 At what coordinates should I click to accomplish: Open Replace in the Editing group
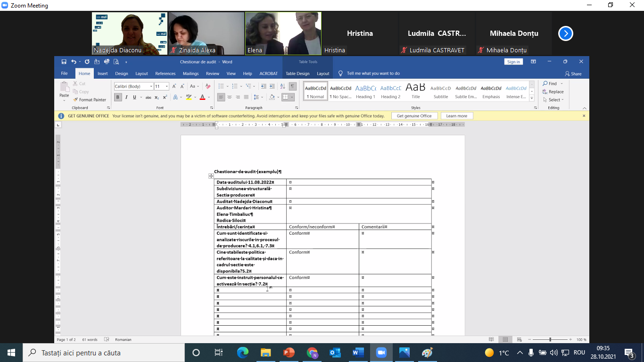pos(553,92)
